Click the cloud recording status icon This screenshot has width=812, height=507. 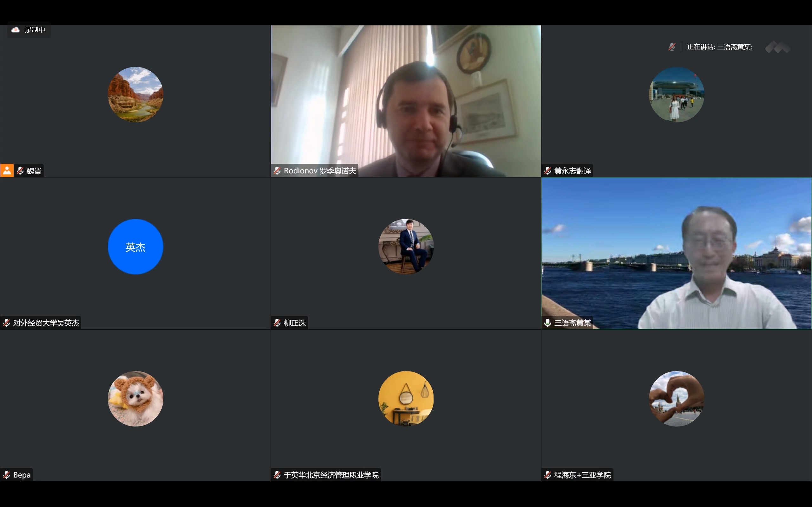point(16,30)
